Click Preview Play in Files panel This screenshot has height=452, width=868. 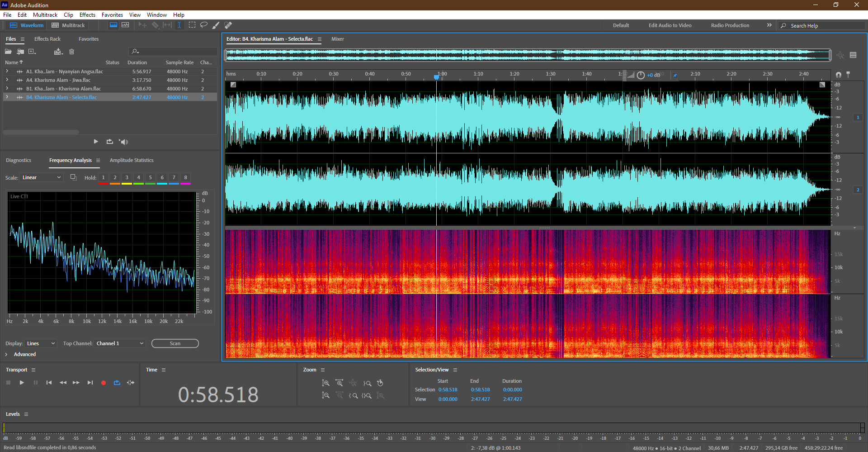click(x=96, y=142)
